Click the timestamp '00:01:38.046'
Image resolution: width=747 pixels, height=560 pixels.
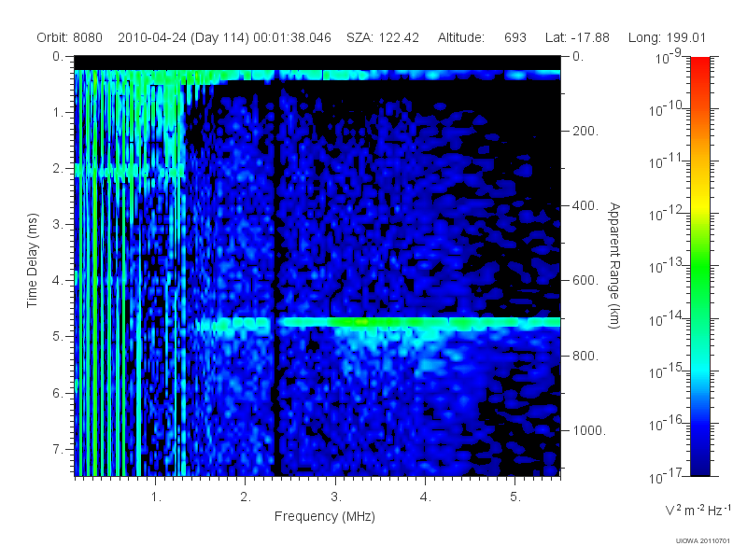(292, 37)
